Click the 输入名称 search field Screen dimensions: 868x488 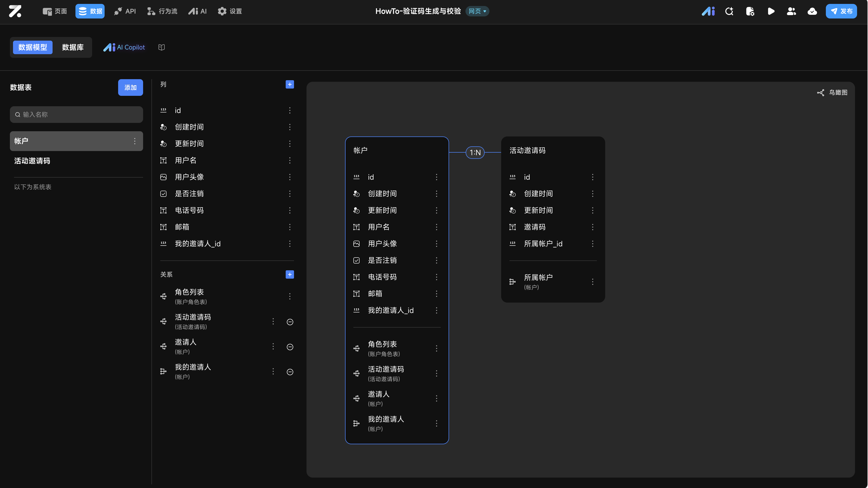76,115
